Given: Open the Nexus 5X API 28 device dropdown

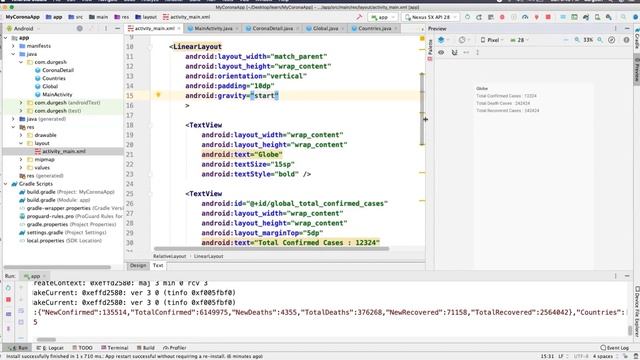Looking at the screenshot, I should tap(430, 17).
